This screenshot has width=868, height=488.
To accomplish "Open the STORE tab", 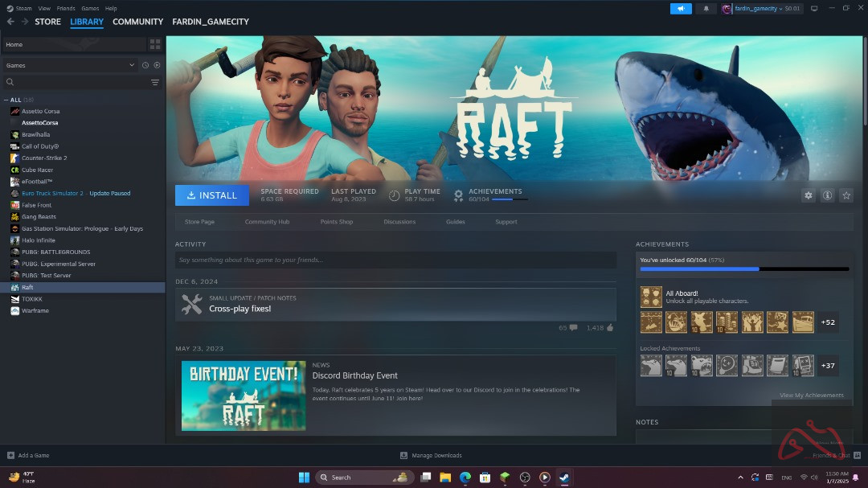I will pos(47,22).
